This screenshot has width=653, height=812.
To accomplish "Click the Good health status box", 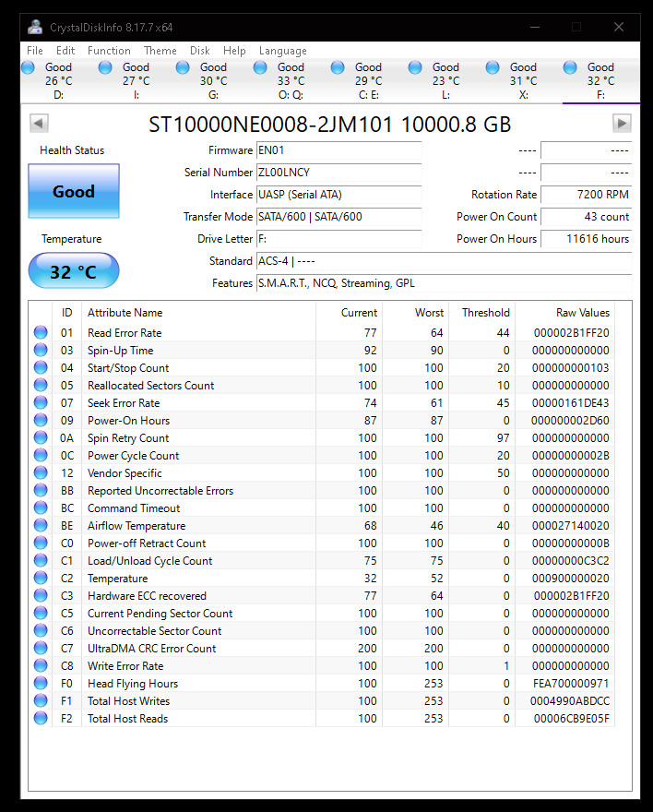I will tap(74, 192).
